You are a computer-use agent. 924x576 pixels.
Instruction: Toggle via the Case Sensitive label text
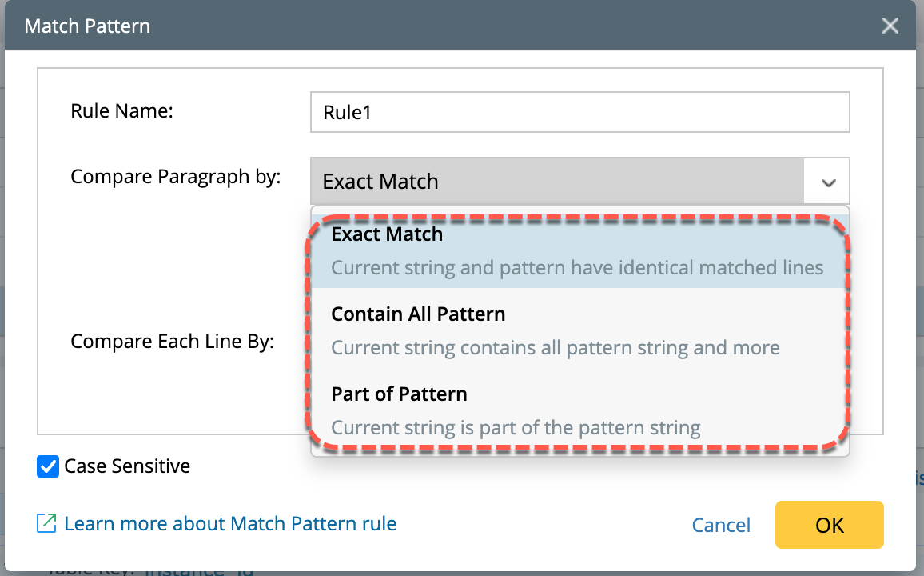pyautogui.click(x=127, y=466)
